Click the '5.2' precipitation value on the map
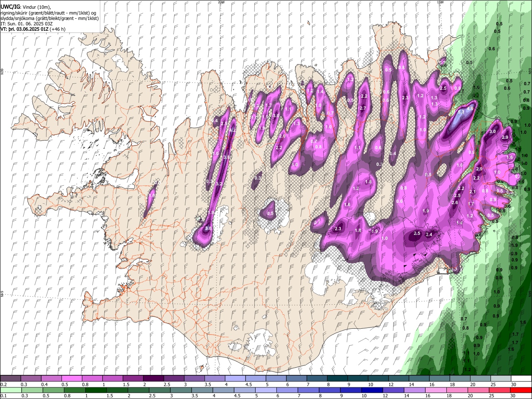Image resolution: width=532 pixels, height=399 pixels. (x=461, y=112)
